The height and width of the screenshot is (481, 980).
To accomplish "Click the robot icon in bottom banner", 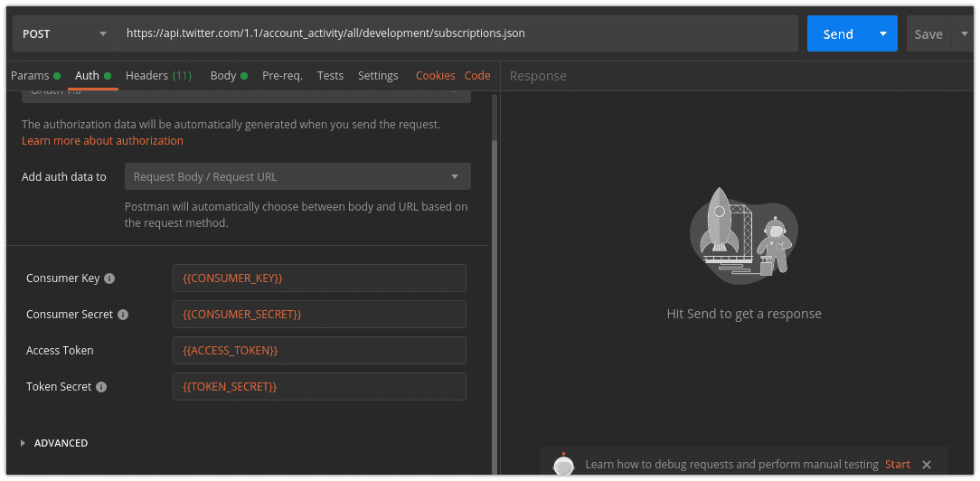I will 563,465.
